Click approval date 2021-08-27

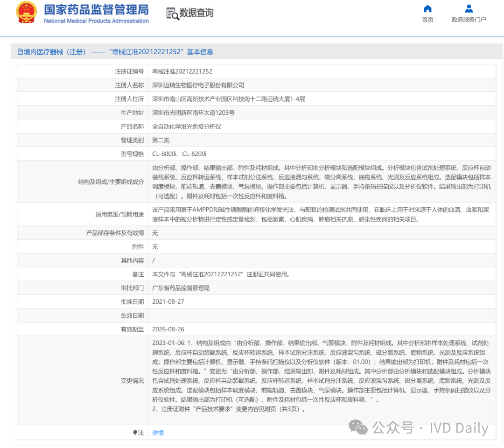click(x=168, y=301)
